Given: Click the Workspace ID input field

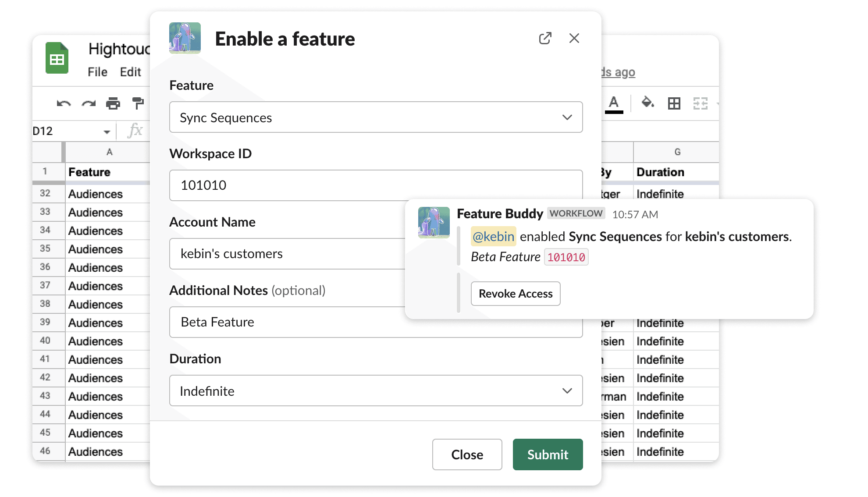Looking at the screenshot, I should click(376, 185).
